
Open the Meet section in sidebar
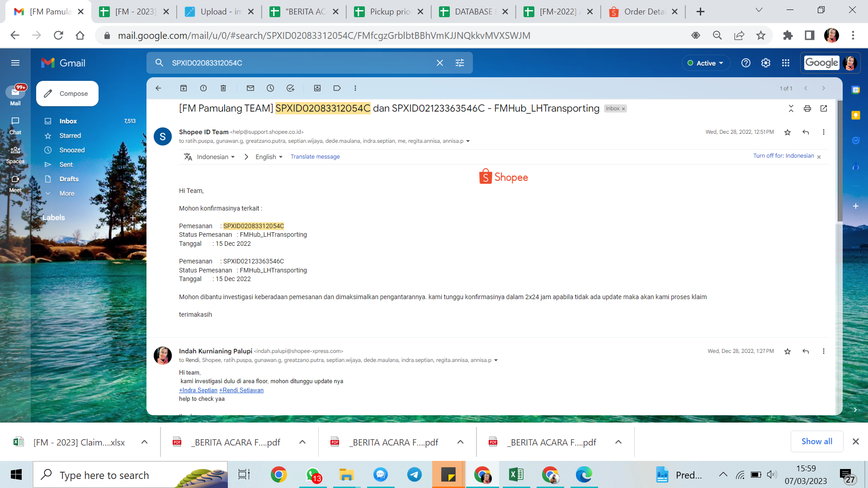pyautogui.click(x=15, y=183)
